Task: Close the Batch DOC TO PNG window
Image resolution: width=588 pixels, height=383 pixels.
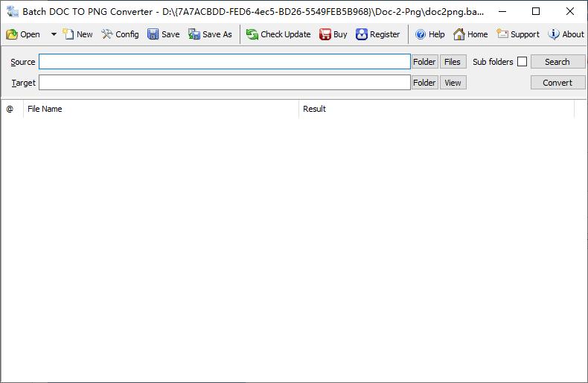Action: [x=570, y=12]
